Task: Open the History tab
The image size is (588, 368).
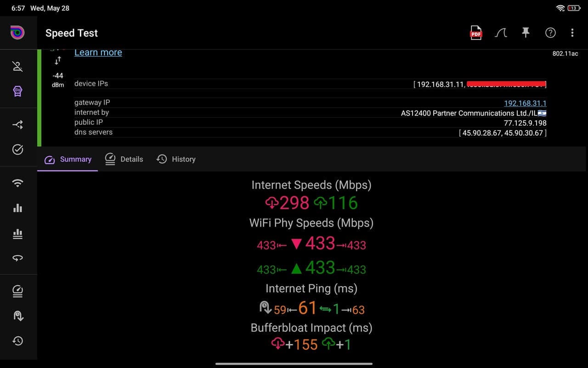Action: click(176, 159)
